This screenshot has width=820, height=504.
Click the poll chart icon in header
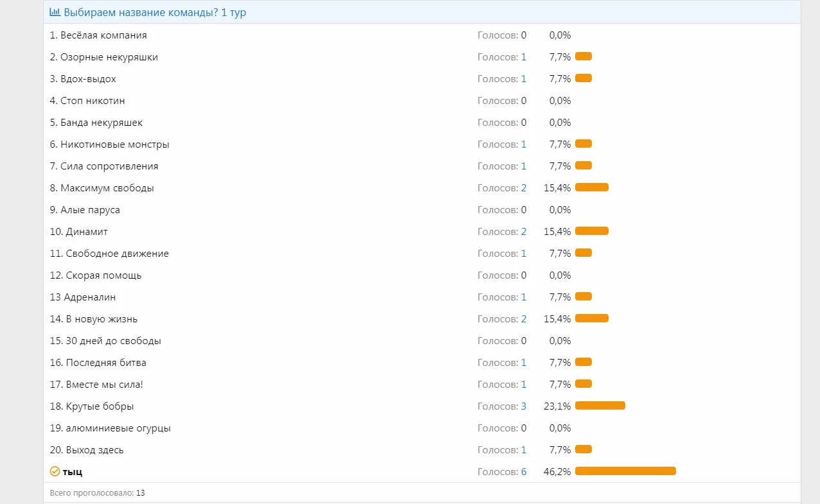point(55,12)
